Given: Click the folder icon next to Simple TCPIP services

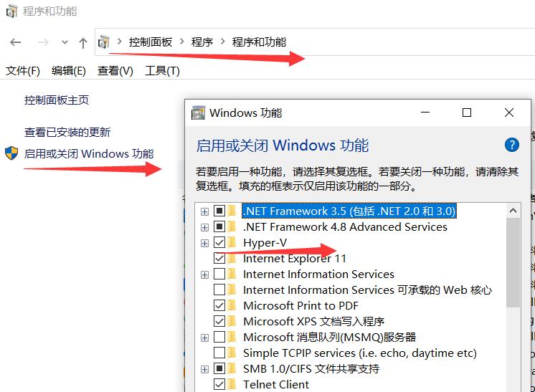Looking at the screenshot, I should pos(232,353).
